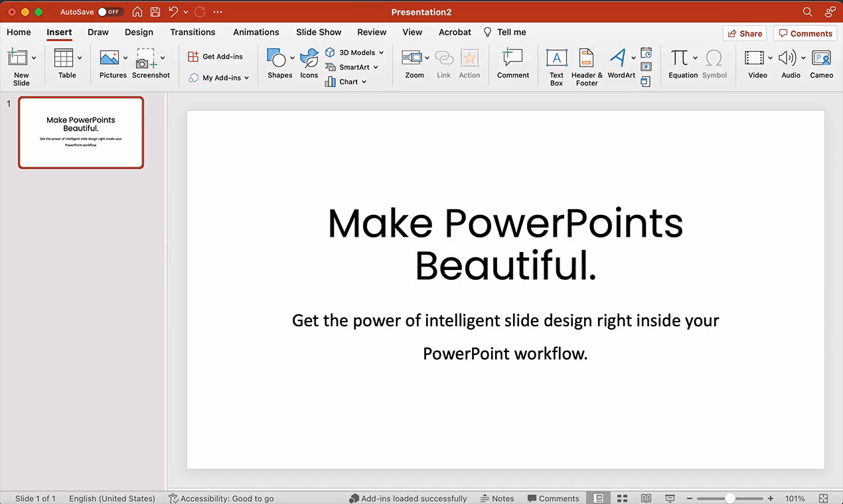Screen dimensions: 843x504
Task: Switch to Slide Sorter view
Action: pos(622,498)
